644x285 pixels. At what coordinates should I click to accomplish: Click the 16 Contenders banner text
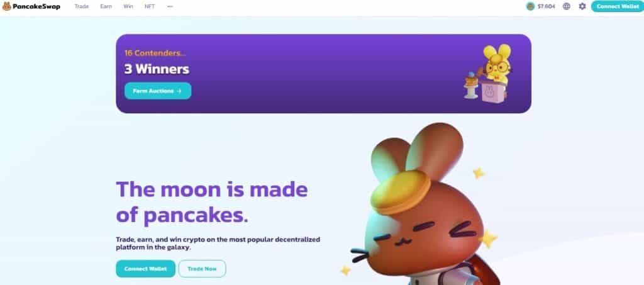pyautogui.click(x=155, y=53)
